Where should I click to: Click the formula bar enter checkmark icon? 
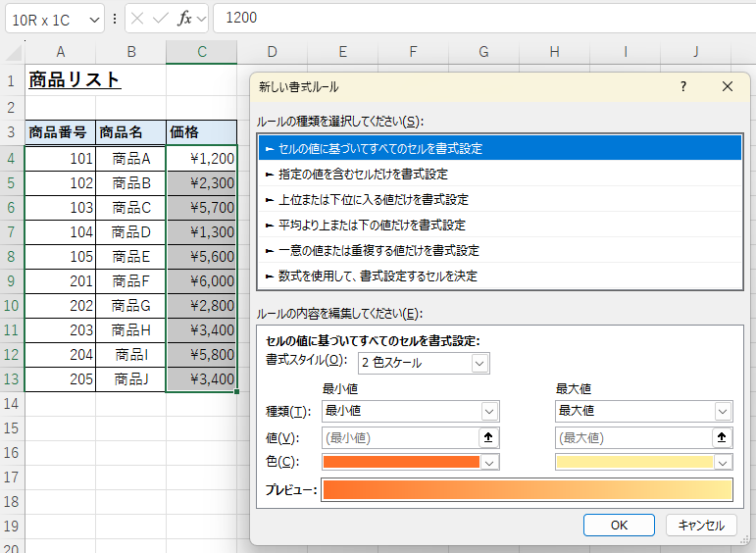161,18
